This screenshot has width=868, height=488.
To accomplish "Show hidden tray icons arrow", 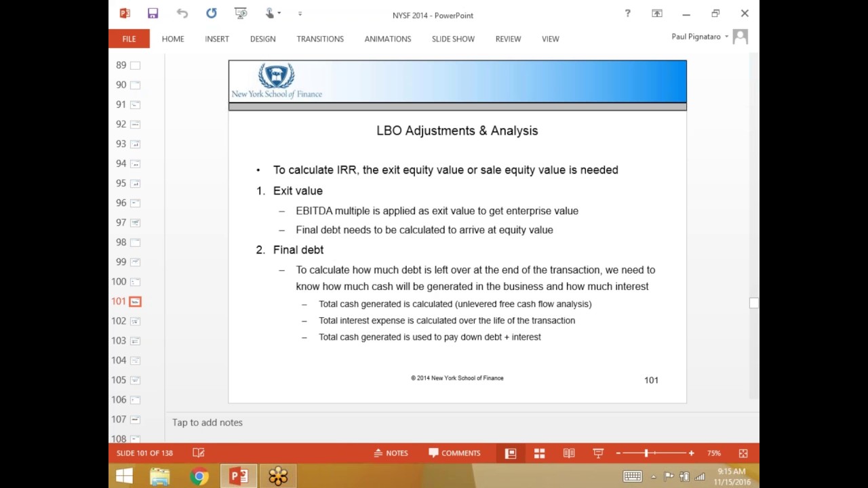I will click(654, 476).
